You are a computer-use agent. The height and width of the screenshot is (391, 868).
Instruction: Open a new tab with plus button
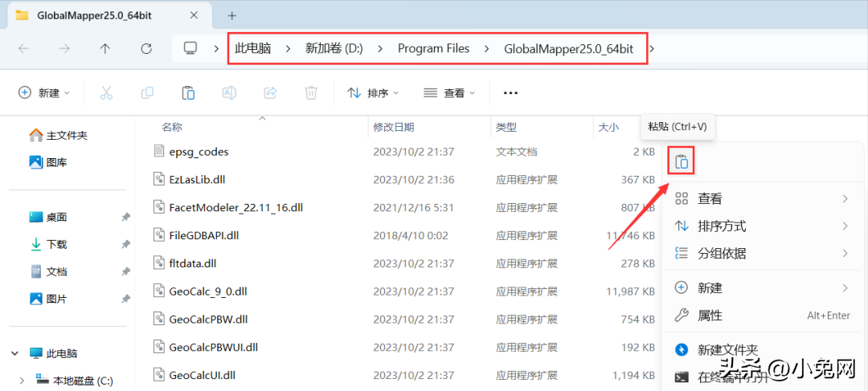232,15
